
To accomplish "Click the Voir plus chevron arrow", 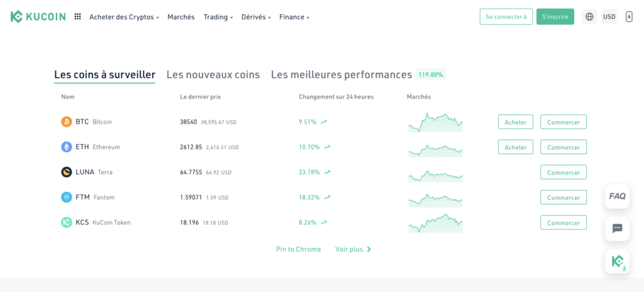I will 369,249.
